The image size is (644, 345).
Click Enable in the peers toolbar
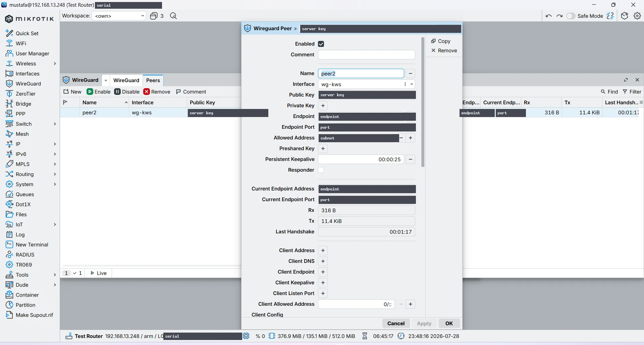pos(99,92)
